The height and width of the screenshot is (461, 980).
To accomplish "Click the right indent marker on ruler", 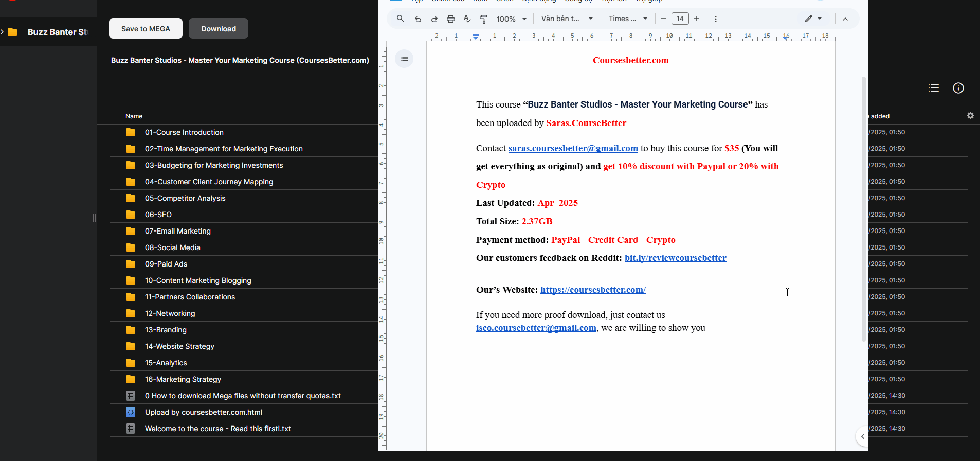I will pos(786,37).
